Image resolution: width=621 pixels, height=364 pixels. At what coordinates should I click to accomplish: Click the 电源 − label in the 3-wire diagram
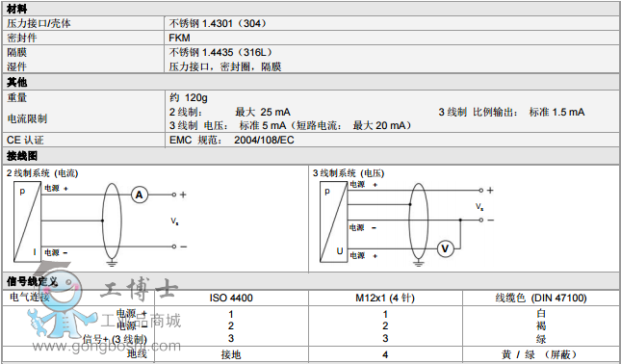tap(363, 228)
